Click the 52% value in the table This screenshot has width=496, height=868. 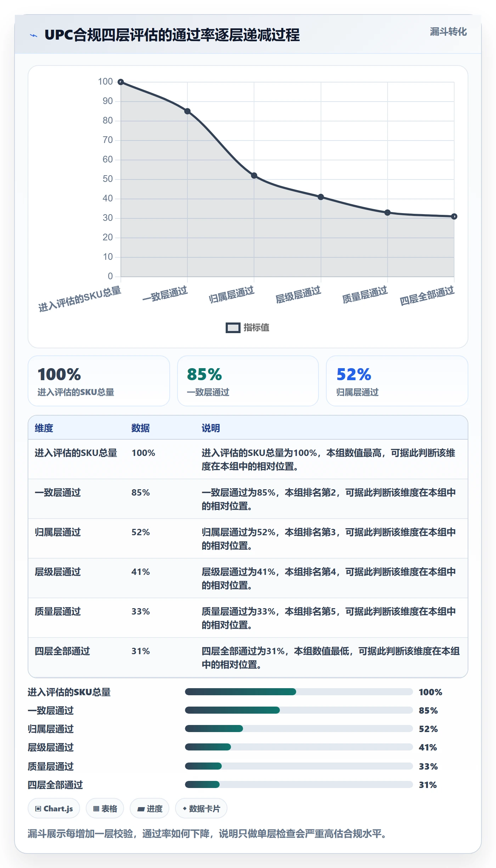(x=141, y=532)
